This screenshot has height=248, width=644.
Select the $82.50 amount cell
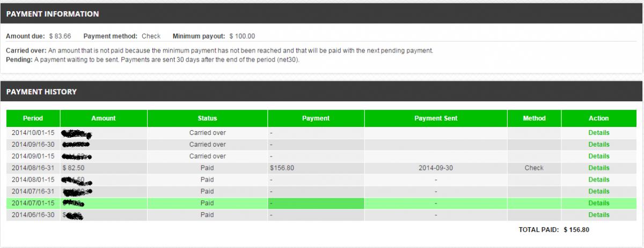coord(104,168)
